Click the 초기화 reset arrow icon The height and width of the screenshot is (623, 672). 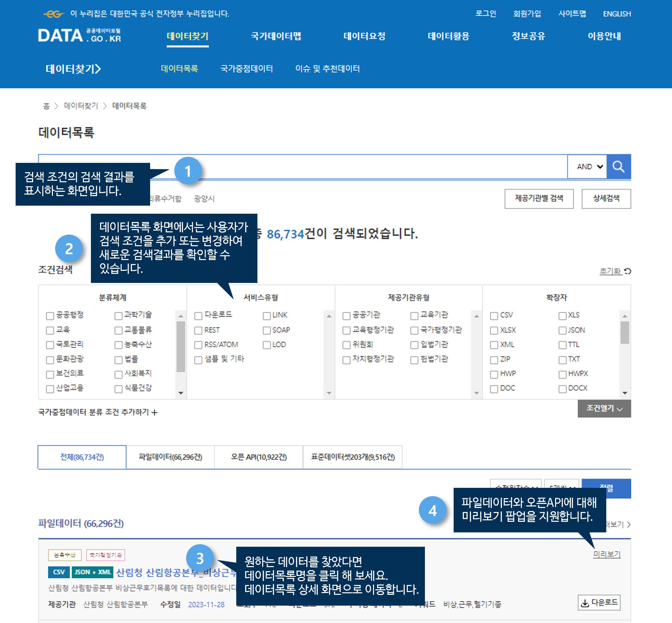627,271
